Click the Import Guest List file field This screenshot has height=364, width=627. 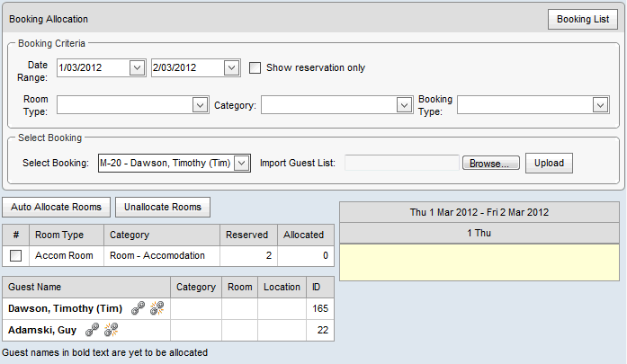tap(402, 163)
